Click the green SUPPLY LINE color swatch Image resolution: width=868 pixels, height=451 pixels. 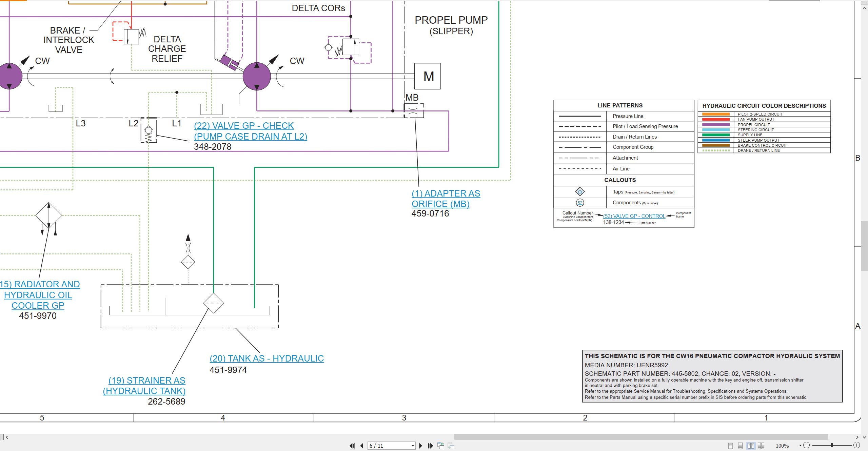coord(716,135)
